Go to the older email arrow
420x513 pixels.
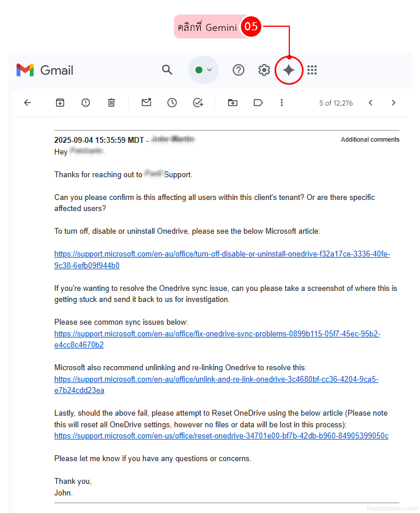[x=394, y=103]
